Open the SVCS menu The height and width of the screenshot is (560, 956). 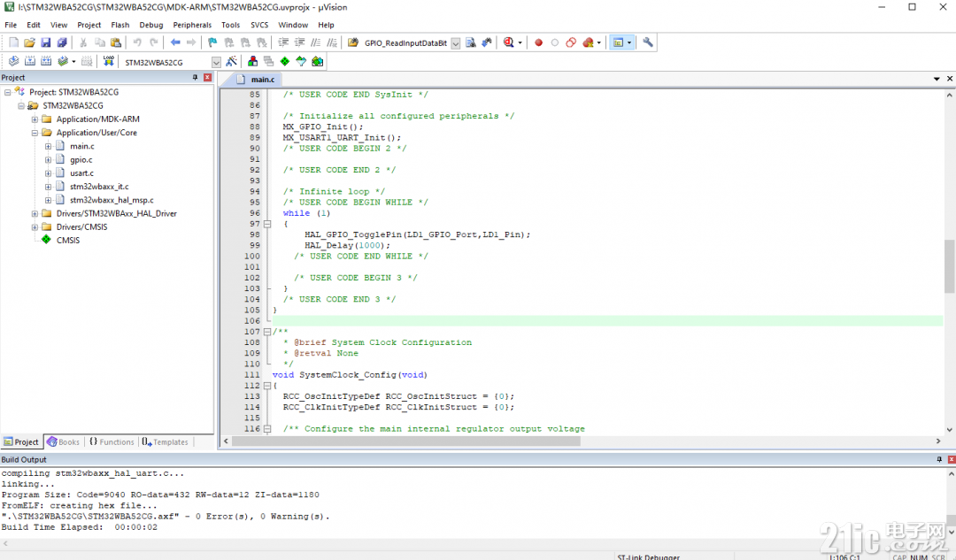click(x=259, y=25)
